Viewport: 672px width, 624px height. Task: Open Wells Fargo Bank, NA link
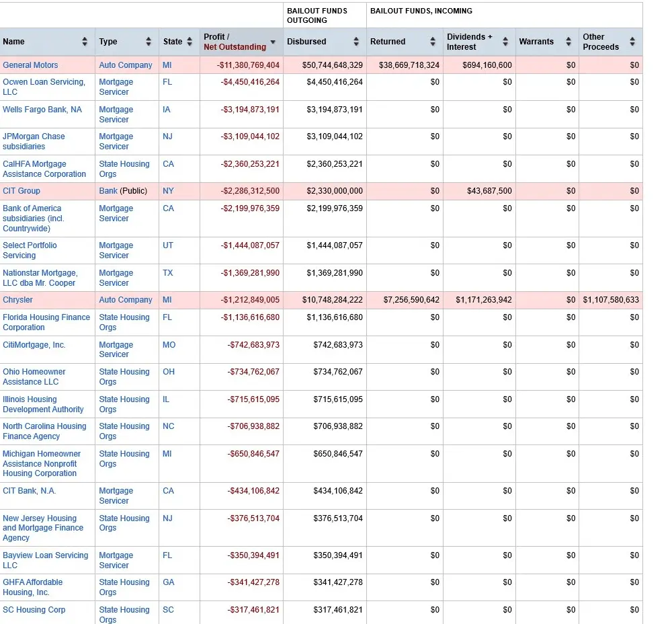coord(42,110)
